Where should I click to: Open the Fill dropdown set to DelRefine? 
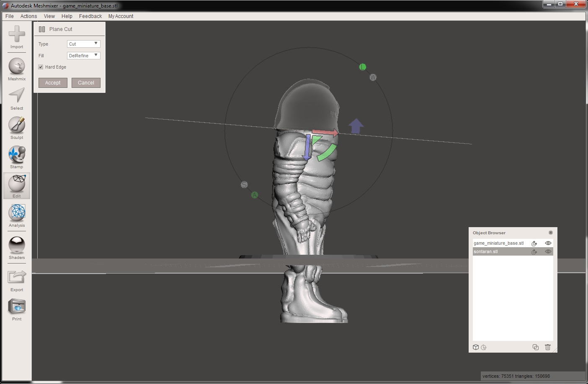pos(84,56)
